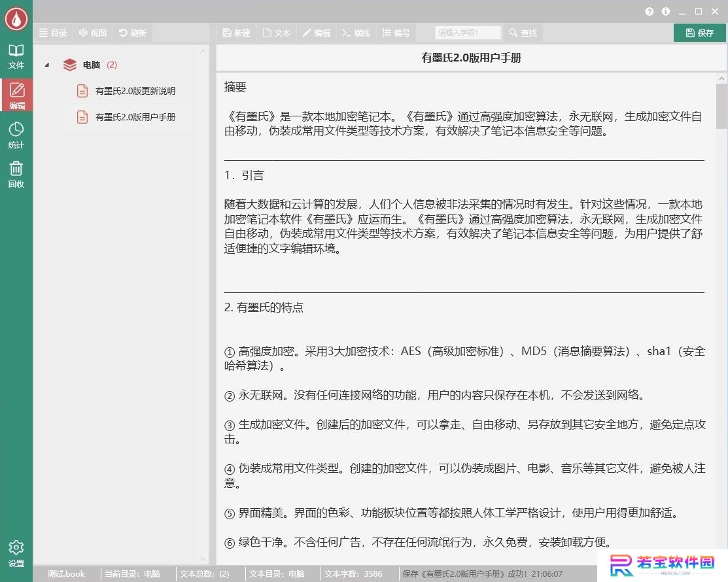Open the help question mark icon
Screen dimensions: 728x582
coord(650,12)
